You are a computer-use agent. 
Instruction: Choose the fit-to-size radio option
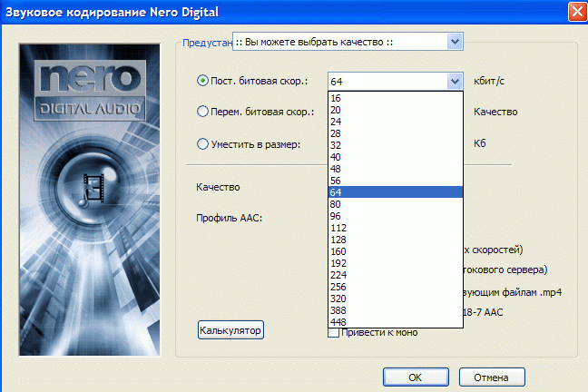point(202,144)
